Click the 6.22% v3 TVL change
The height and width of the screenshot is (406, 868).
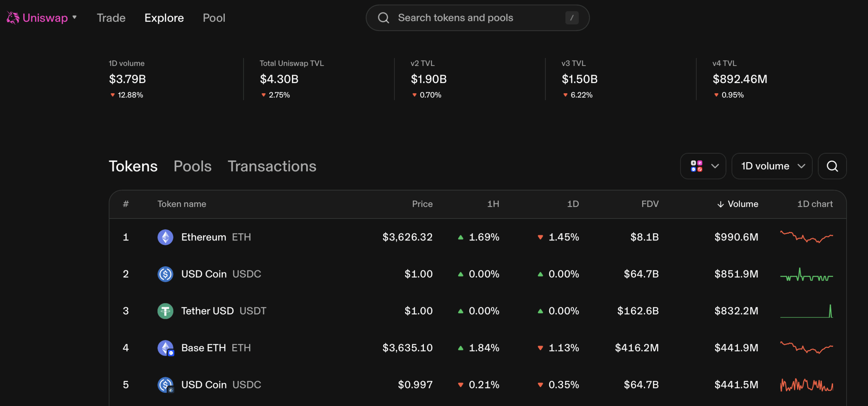coord(578,95)
